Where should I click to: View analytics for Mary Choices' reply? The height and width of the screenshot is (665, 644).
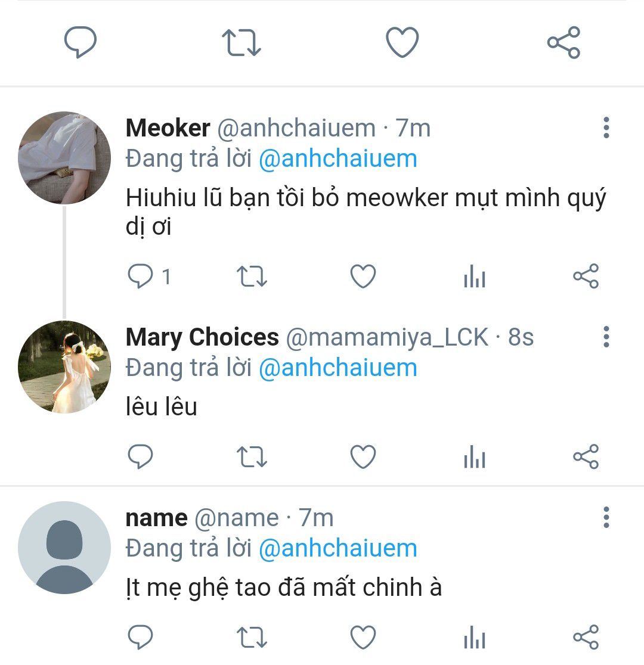475,458
